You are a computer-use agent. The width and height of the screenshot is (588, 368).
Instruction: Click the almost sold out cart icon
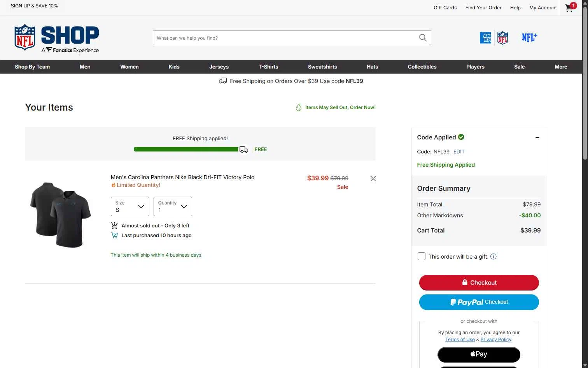pyautogui.click(x=114, y=225)
